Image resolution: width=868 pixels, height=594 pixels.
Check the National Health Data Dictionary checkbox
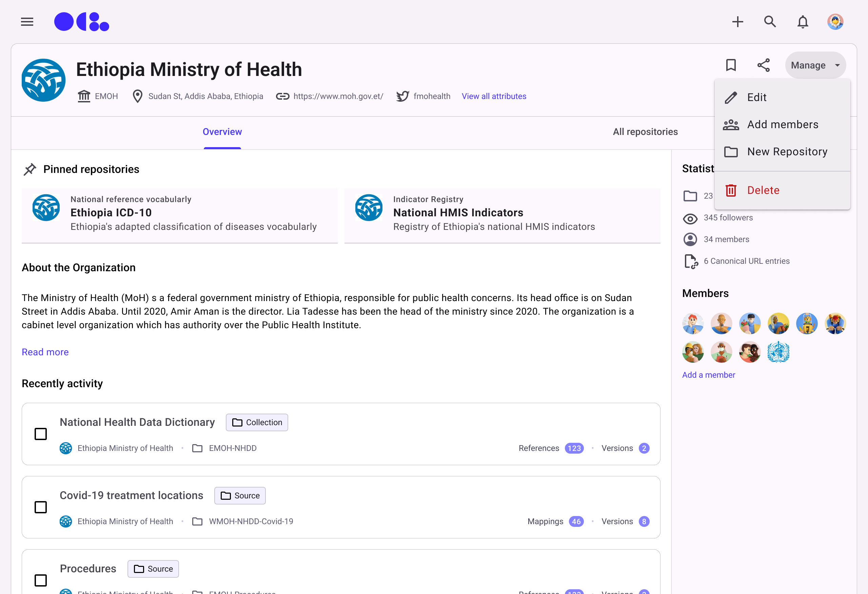coord(41,434)
